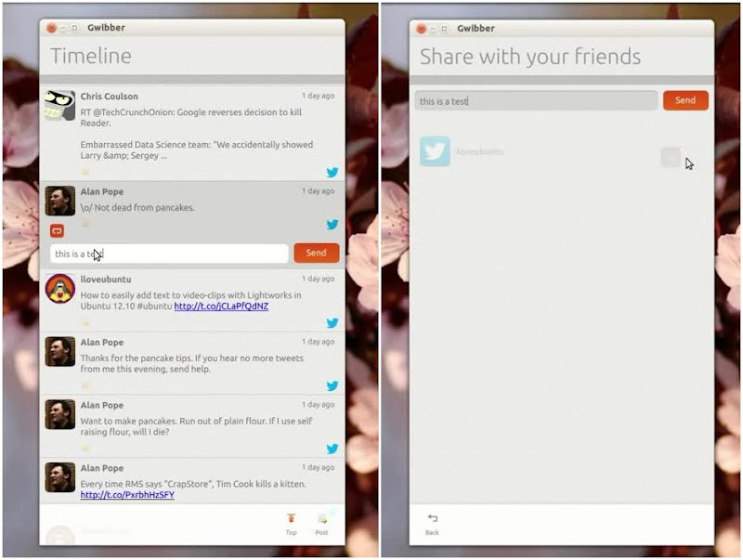Open Post in Timeline toolbar
743x560 pixels.
click(321, 524)
